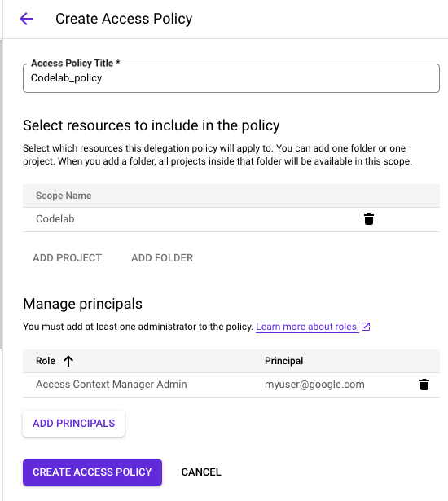Click the ADD PRINCIPALS button
The width and height of the screenshot is (448, 501).
pyautogui.click(x=73, y=424)
